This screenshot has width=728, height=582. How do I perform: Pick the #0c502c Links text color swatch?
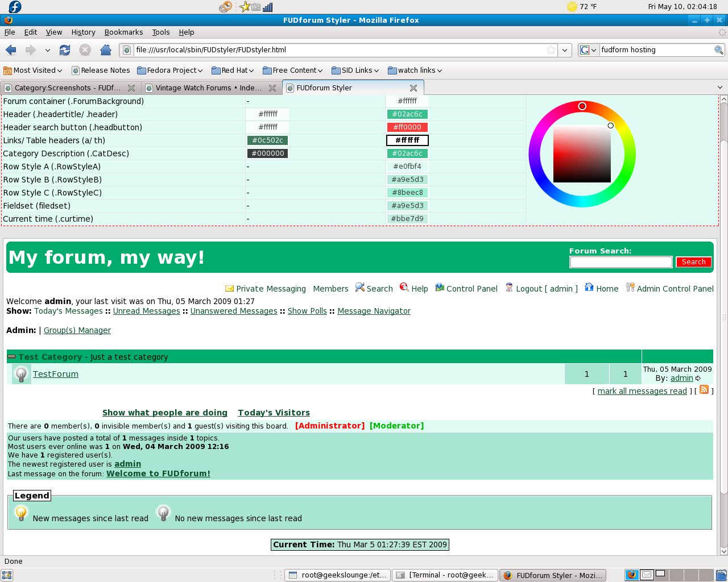[x=267, y=140]
